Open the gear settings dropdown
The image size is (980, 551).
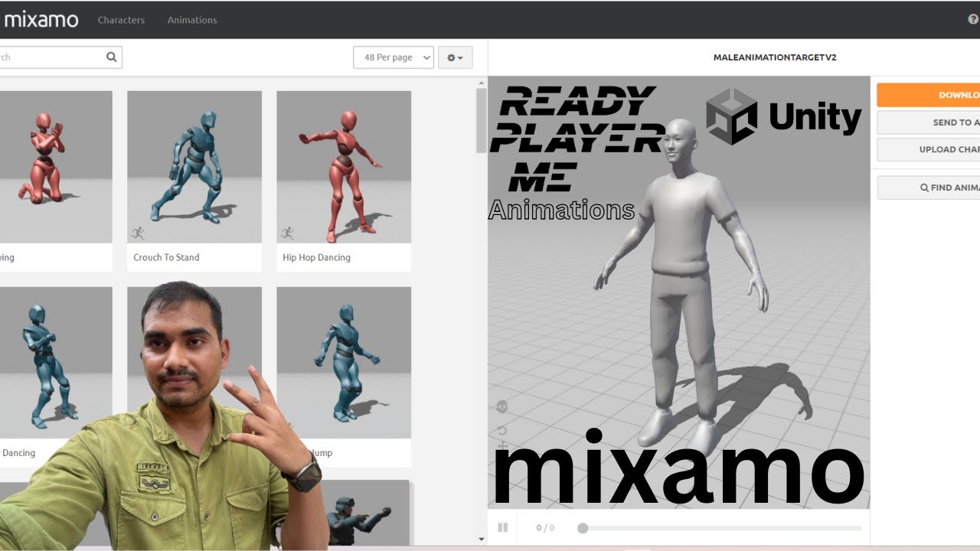tap(455, 57)
